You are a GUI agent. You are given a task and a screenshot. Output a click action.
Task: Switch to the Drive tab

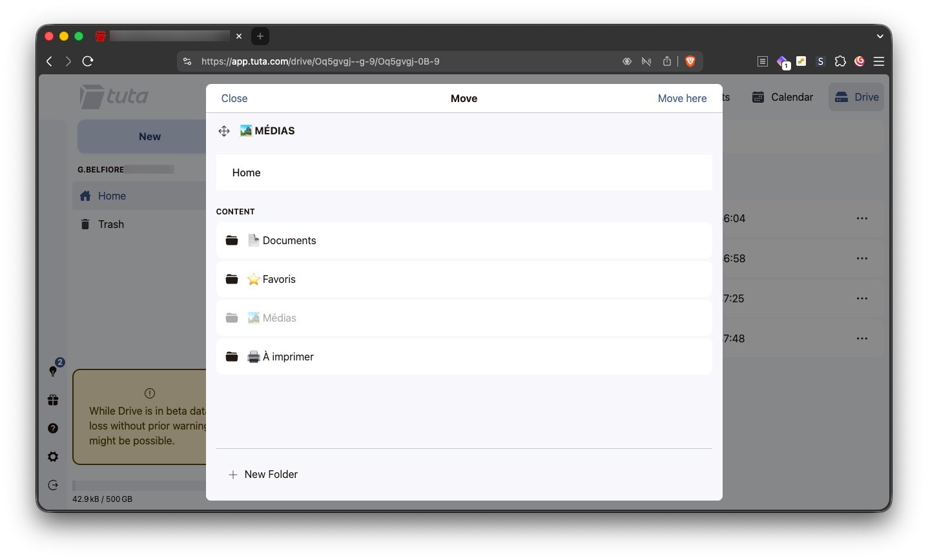[856, 97]
